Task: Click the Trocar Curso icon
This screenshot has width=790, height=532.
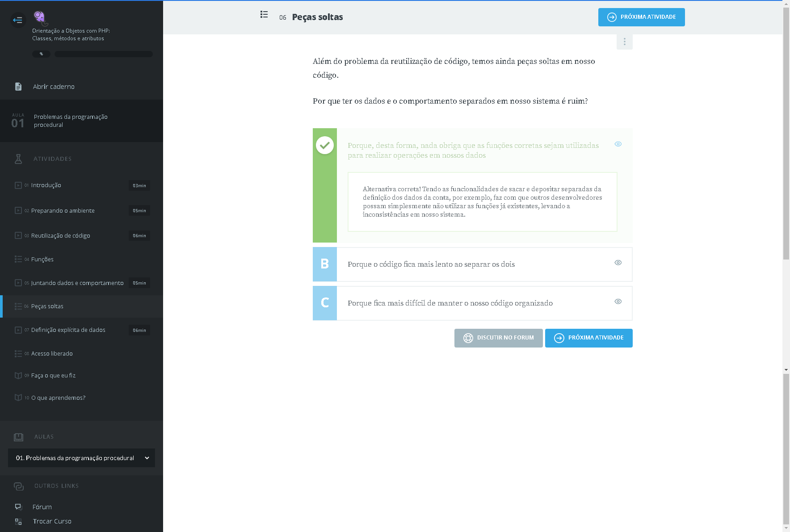Action: tap(18, 521)
